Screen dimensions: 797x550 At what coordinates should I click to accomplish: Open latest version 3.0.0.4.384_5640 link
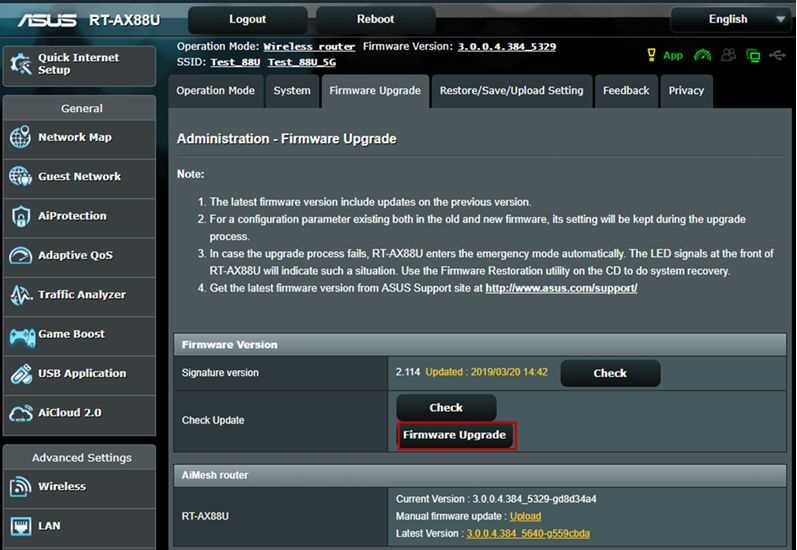click(x=528, y=534)
